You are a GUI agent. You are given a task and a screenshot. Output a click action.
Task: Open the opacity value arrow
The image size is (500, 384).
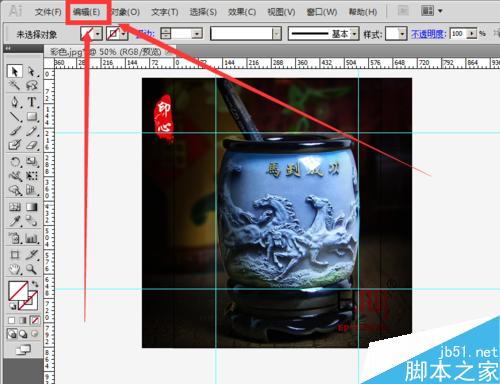[472, 34]
